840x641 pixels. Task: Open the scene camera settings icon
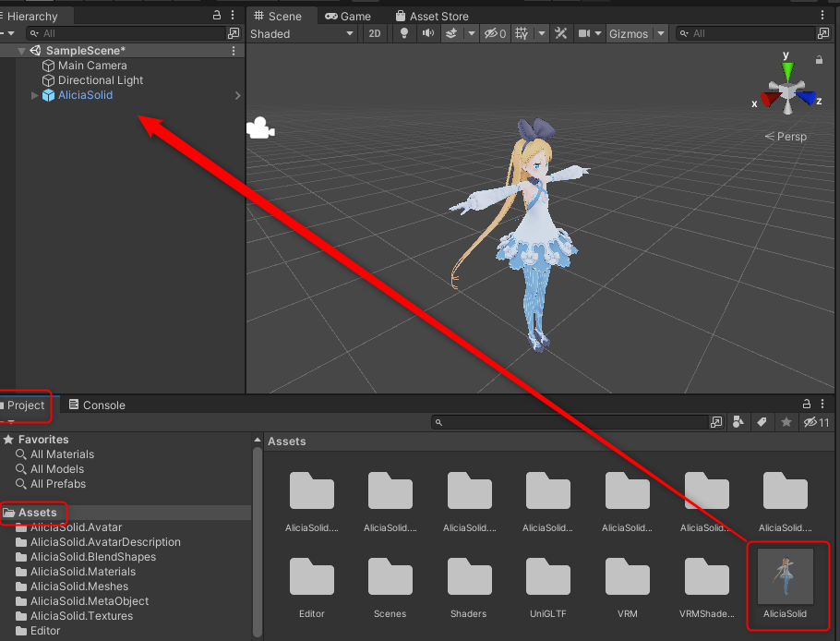click(x=589, y=33)
